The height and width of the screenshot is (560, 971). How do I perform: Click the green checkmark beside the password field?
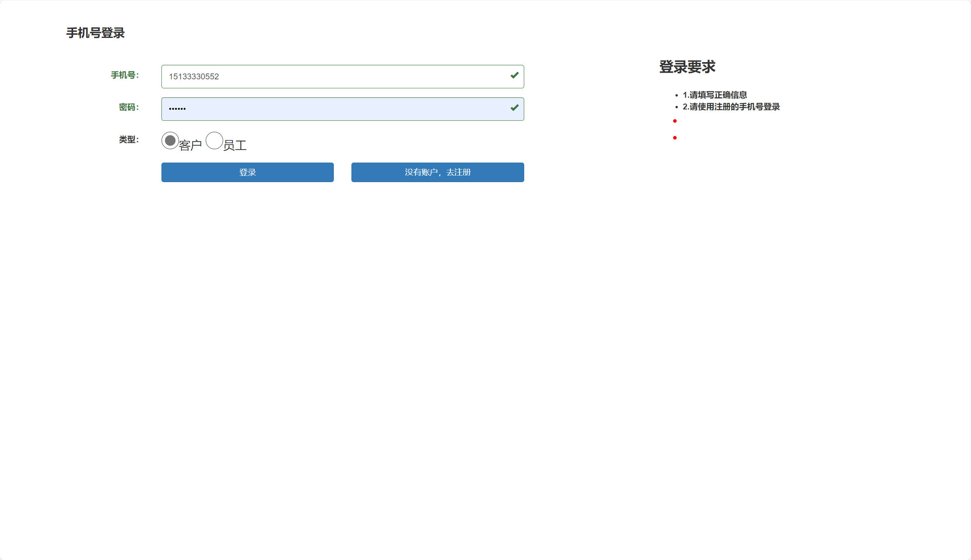point(514,108)
